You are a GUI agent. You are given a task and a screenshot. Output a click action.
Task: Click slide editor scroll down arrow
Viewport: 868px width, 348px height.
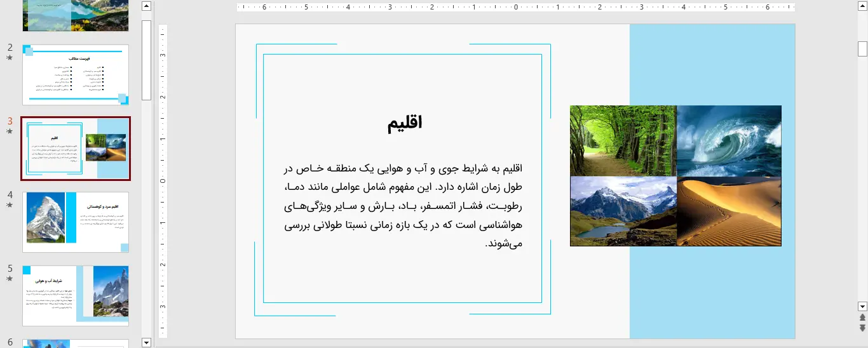[x=862, y=305]
